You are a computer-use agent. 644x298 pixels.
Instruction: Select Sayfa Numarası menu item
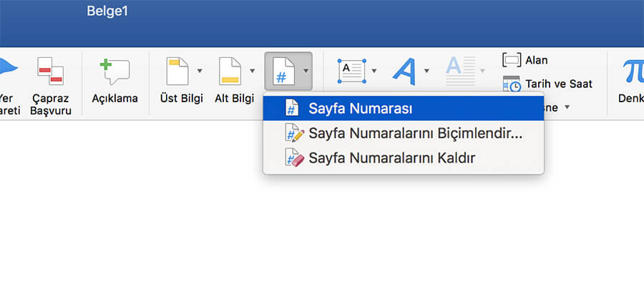[x=404, y=108]
